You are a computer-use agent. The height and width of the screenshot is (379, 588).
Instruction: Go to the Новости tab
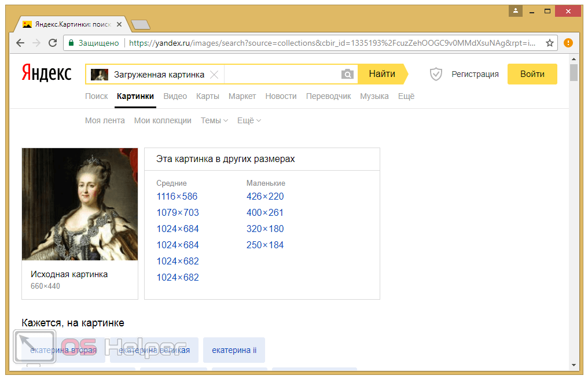point(281,97)
